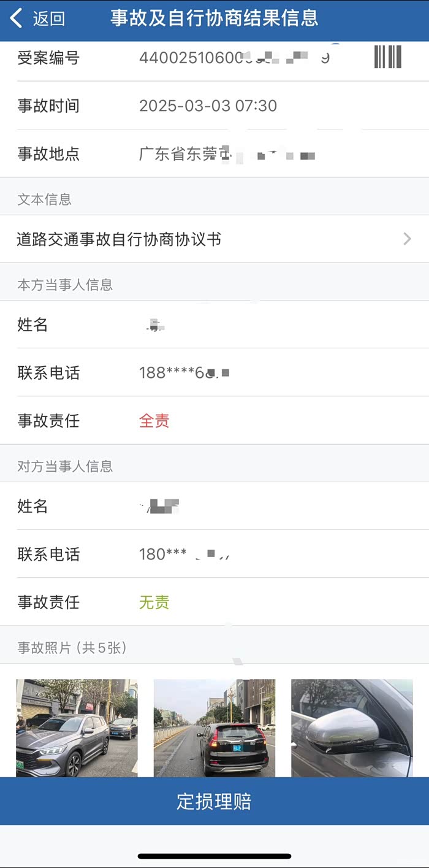Open the barcode icon beside case number
The width and height of the screenshot is (429, 868).
[387, 57]
